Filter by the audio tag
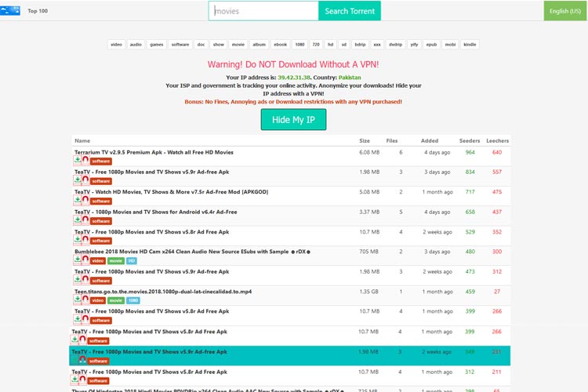Screen dimensions: 588x392 click(136, 44)
